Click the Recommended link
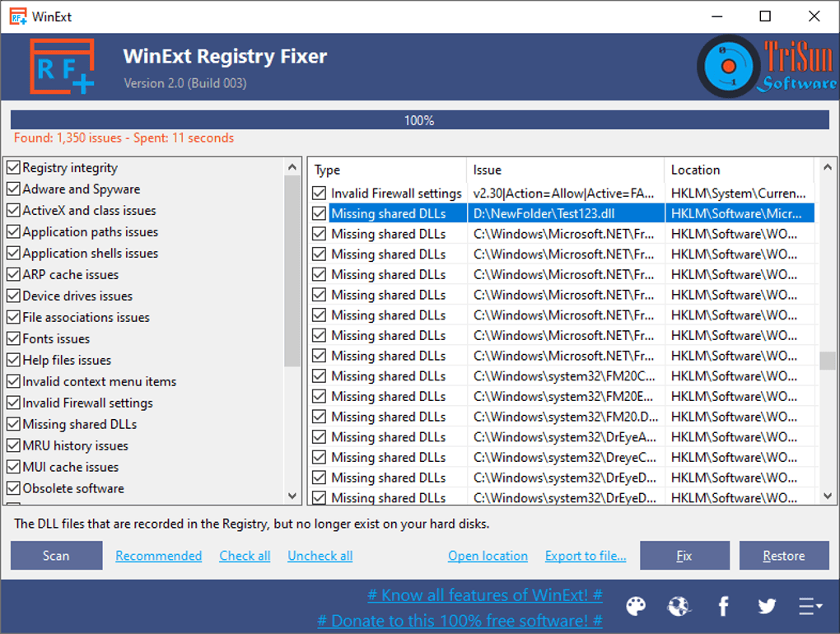Image resolution: width=840 pixels, height=634 pixels. point(159,556)
